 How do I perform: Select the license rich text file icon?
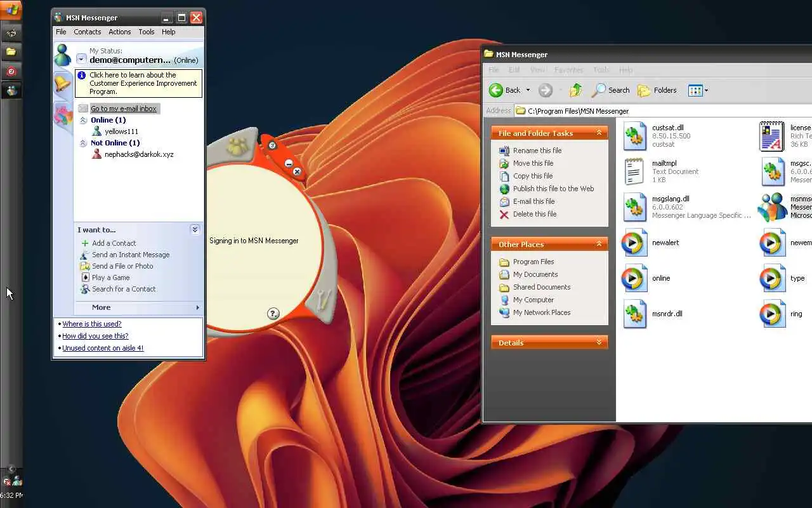[x=772, y=137]
